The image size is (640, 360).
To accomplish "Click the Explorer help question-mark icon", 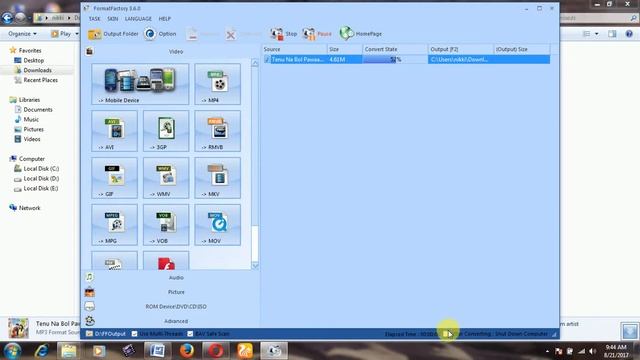I will 629,34.
